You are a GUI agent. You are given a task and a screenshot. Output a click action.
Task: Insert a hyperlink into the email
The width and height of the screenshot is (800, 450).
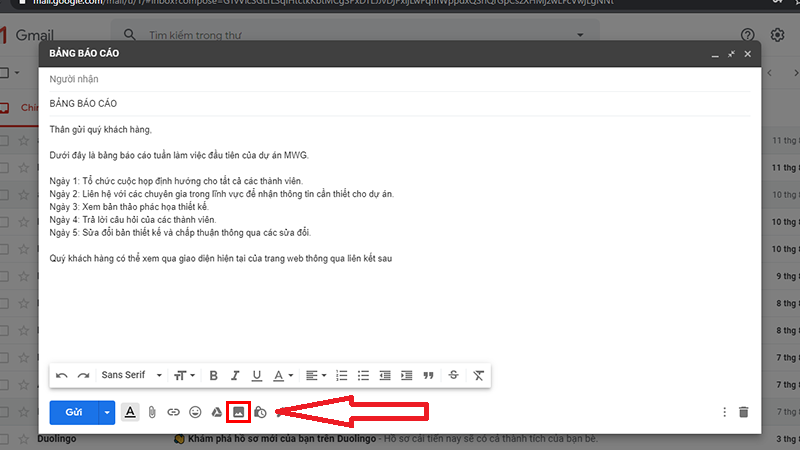coord(173,412)
